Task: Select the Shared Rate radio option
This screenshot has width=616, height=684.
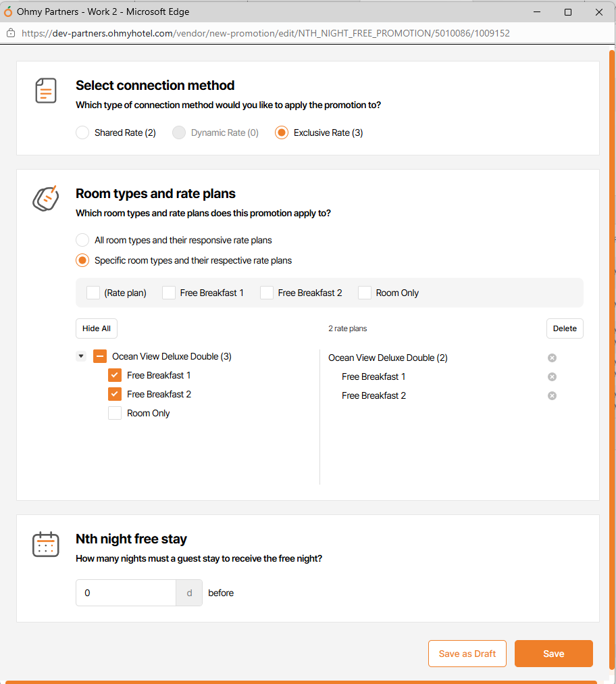Action: (82, 132)
